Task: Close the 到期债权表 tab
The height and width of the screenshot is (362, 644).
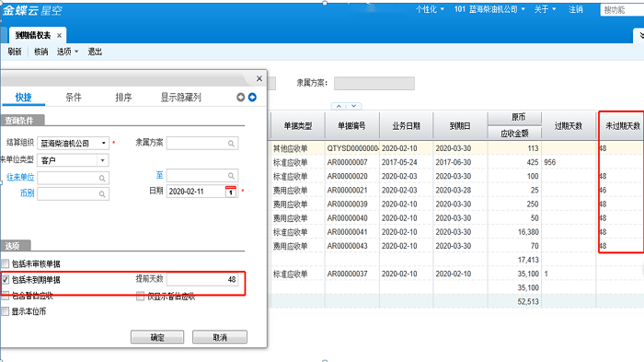Action: 59,35
